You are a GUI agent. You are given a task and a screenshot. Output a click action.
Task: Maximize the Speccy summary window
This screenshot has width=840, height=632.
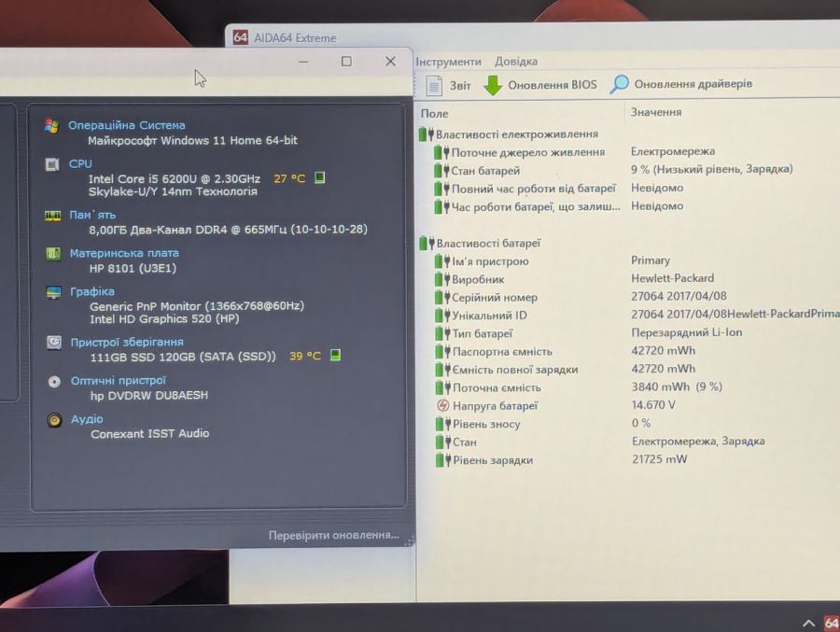point(346,62)
